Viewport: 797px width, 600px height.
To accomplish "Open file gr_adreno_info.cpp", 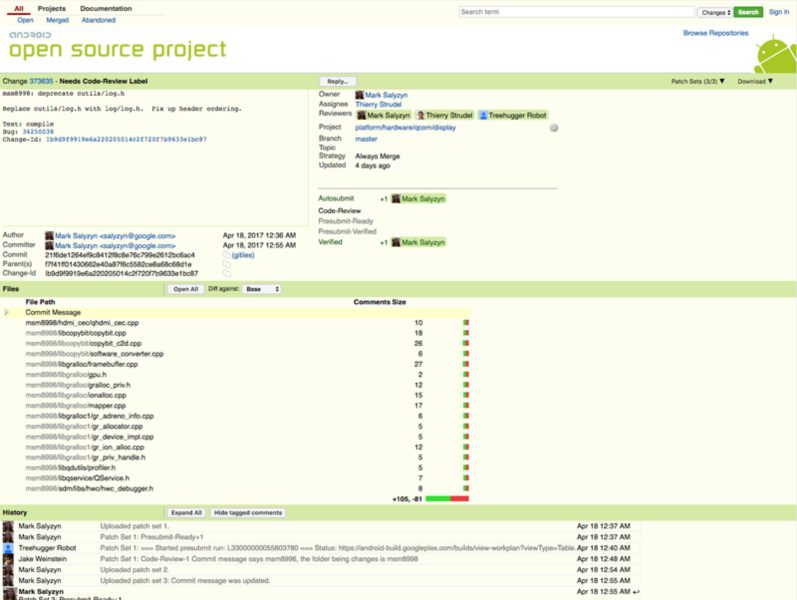I will pyautogui.click(x=89, y=416).
